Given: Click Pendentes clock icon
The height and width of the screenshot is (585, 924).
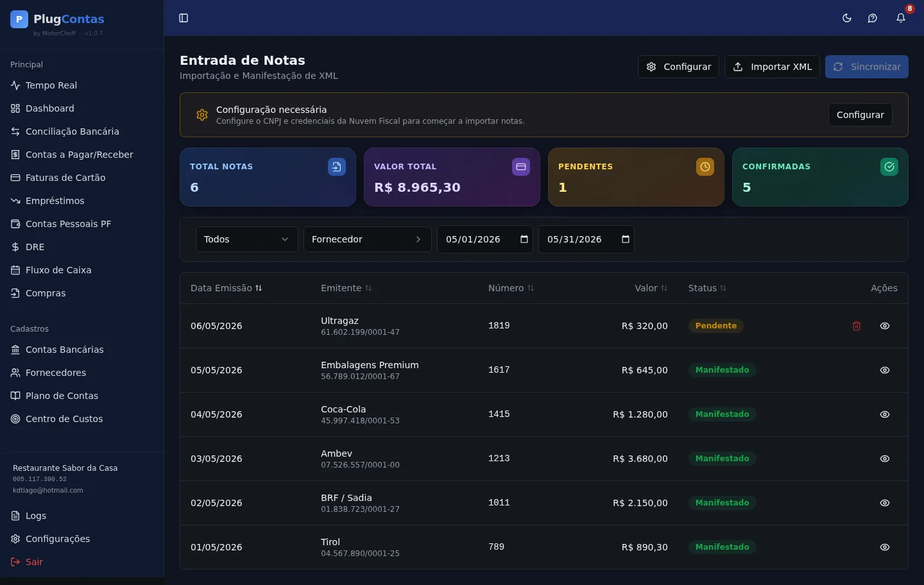Looking at the screenshot, I should [x=705, y=167].
